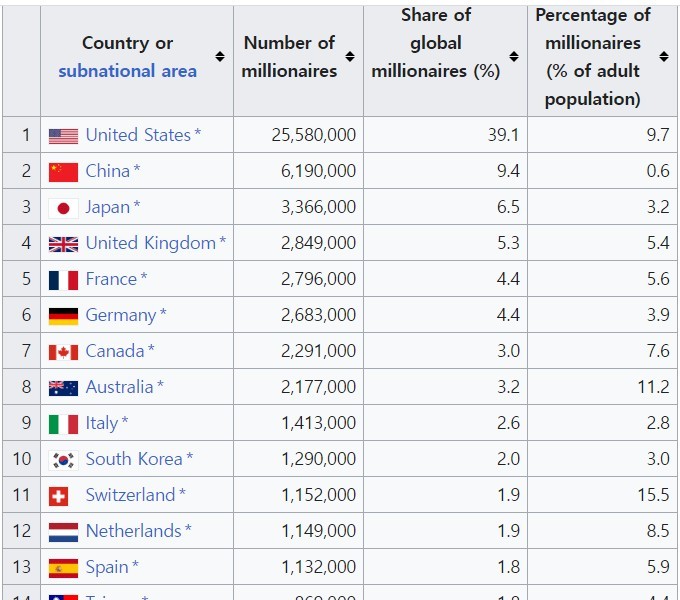680x600 pixels.
Task: Click the Australia flag icon
Action: [63, 387]
